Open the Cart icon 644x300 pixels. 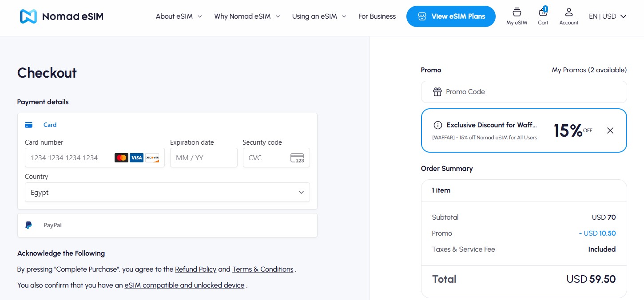point(543,16)
